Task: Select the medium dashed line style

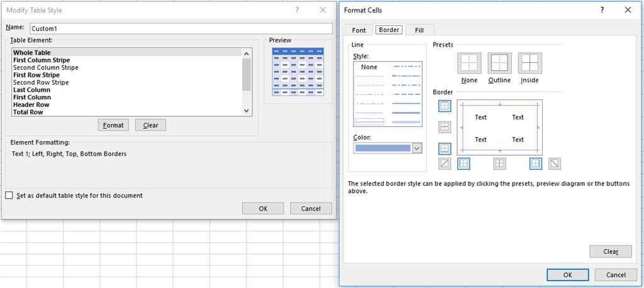Action: coord(406,94)
